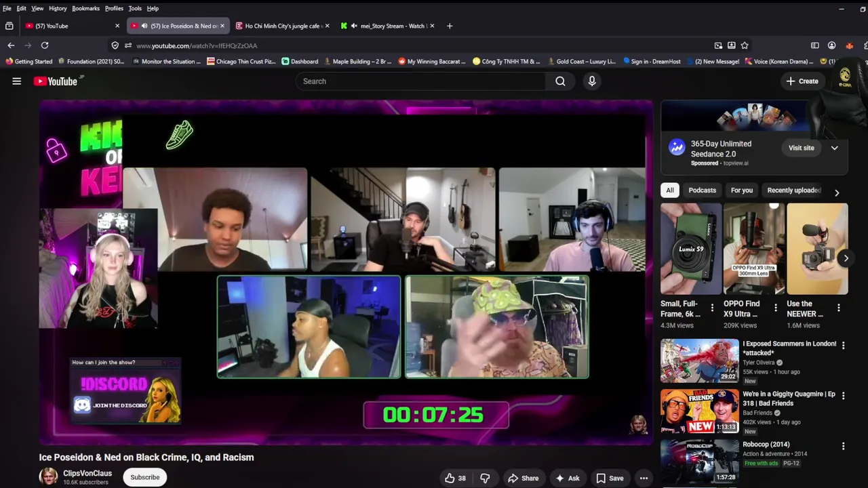Open the Lumix S9 short thumbnail
Viewport: 868px width, 488px height.
(691, 249)
